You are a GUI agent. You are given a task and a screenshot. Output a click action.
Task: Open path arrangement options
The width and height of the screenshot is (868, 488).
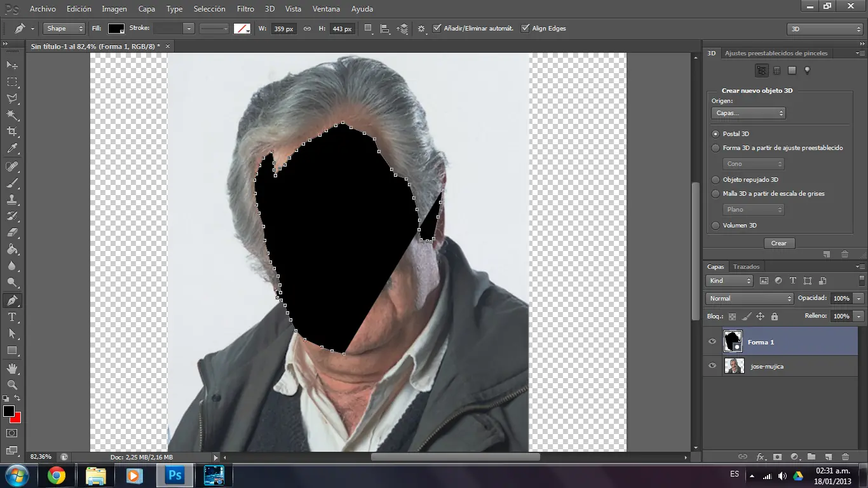(x=402, y=29)
